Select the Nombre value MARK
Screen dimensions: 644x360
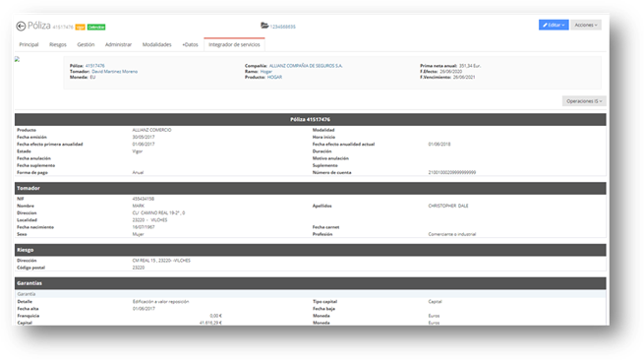[x=138, y=206]
